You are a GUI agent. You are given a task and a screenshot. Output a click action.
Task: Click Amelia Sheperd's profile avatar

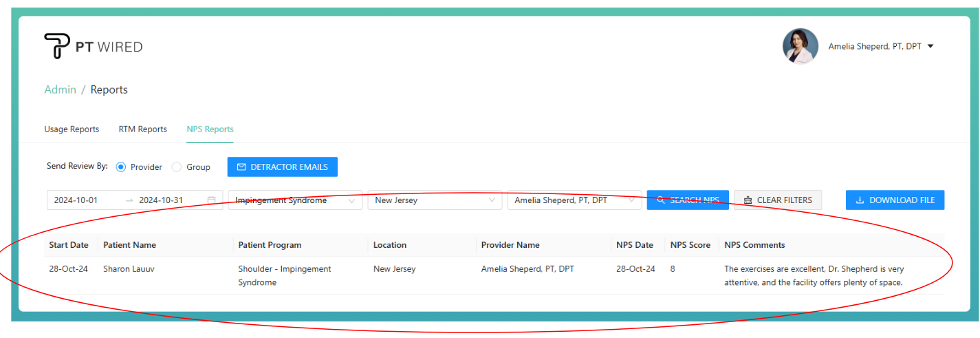point(800,46)
